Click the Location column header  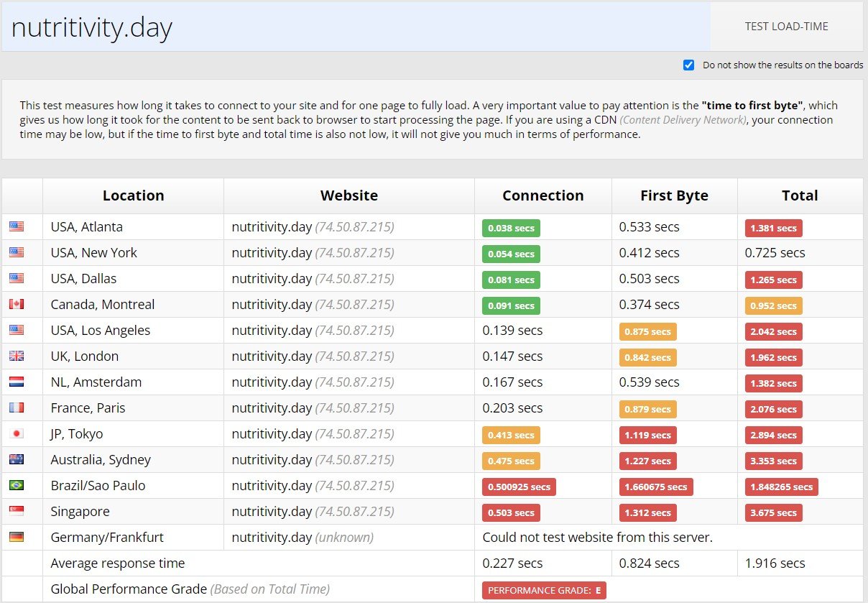pos(133,195)
